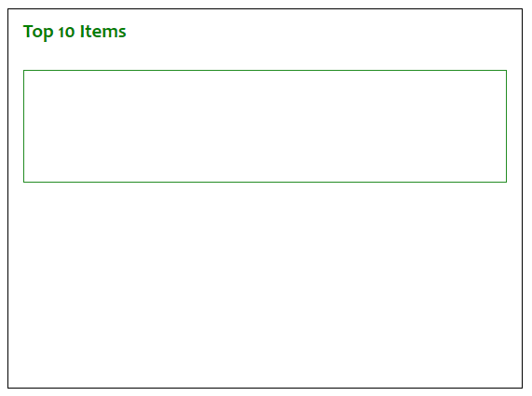This screenshot has height=396, width=532.
Task: Click the green box's lower-right corner
Action: pos(507,183)
